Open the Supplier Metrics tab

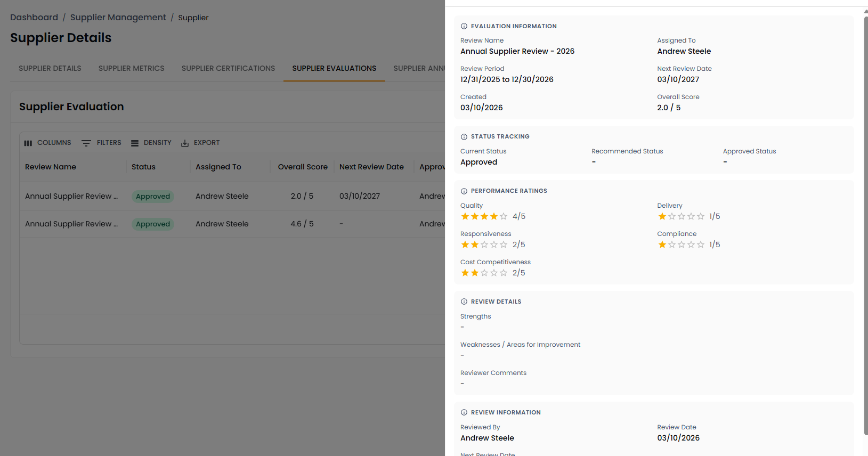pyautogui.click(x=132, y=69)
